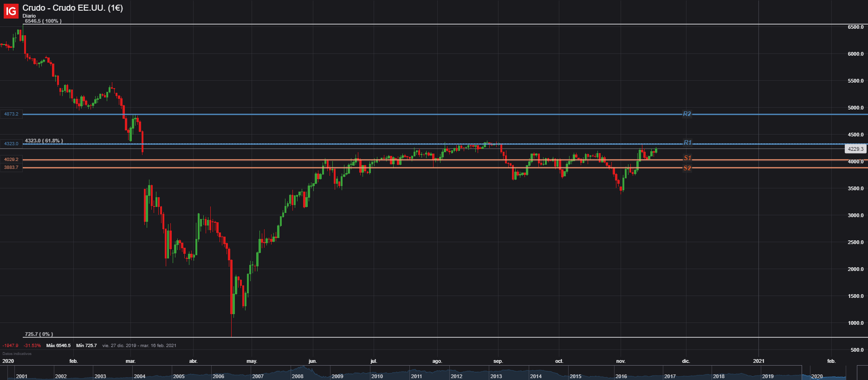Click the jul. month label on time axis
Screen dimensions: 868x380
click(374, 361)
